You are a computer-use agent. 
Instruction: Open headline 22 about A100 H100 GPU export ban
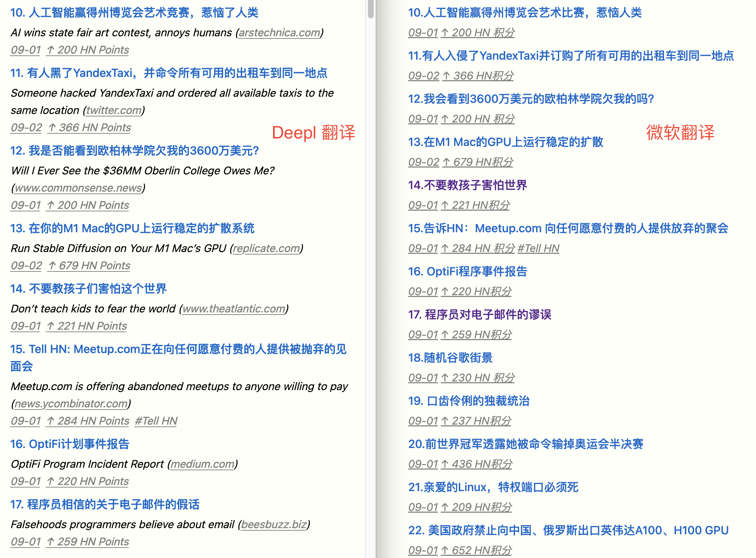click(x=568, y=530)
